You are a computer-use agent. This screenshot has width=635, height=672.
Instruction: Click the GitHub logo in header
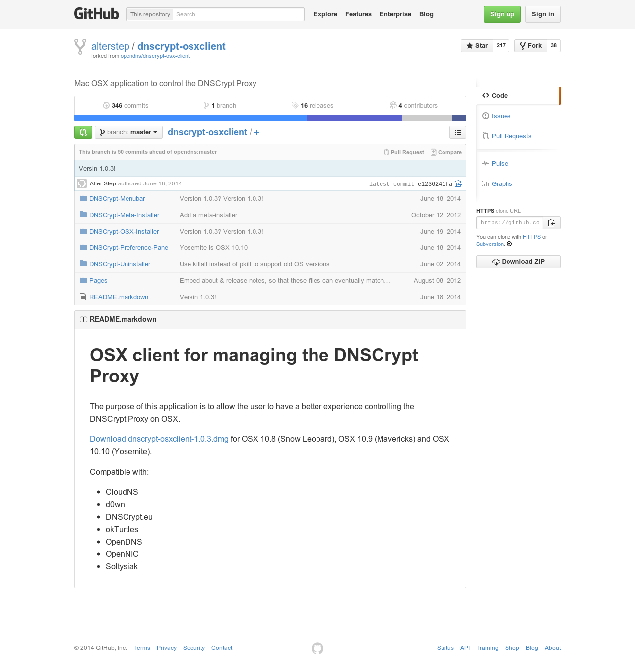pos(97,14)
